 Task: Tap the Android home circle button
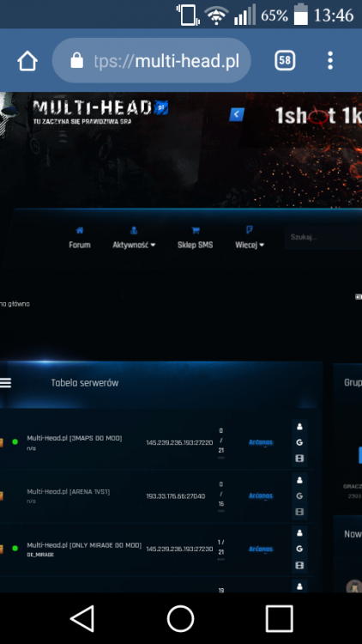(x=181, y=618)
